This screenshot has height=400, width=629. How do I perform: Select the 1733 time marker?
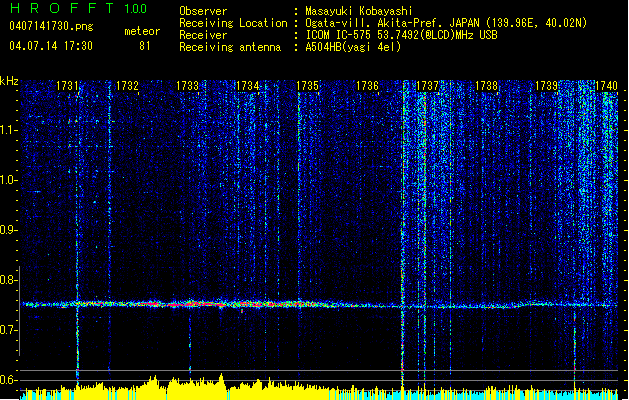[x=187, y=86]
